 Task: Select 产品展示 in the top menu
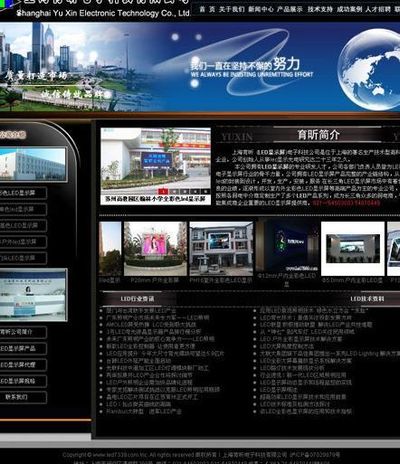(x=290, y=9)
